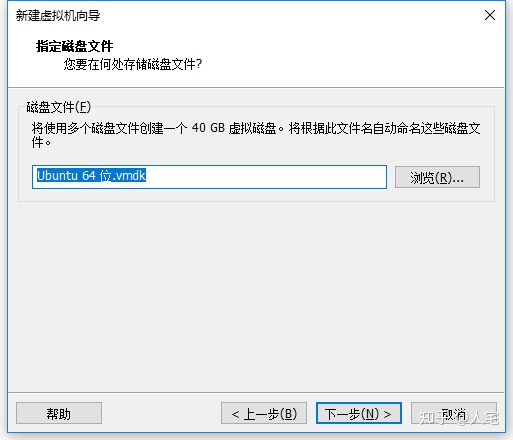This screenshot has width=513, height=440.
Task: Click the 指定磁盘文件 heading text
Action: point(74,46)
